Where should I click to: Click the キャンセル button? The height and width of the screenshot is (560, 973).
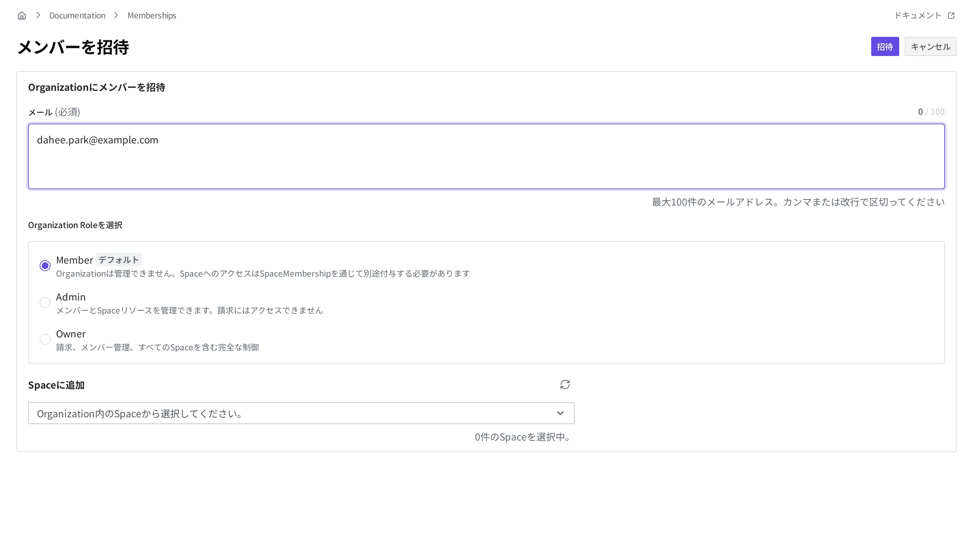tap(930, 46)
